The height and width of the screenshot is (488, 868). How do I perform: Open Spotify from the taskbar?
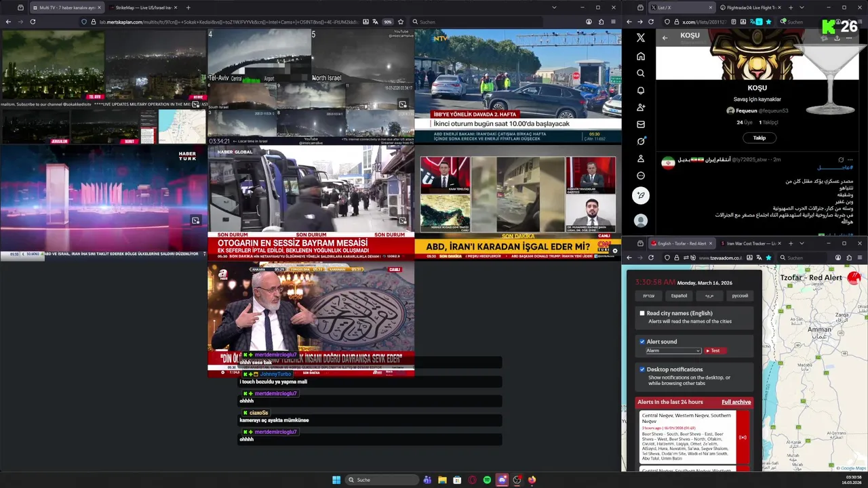coord(487,480)
